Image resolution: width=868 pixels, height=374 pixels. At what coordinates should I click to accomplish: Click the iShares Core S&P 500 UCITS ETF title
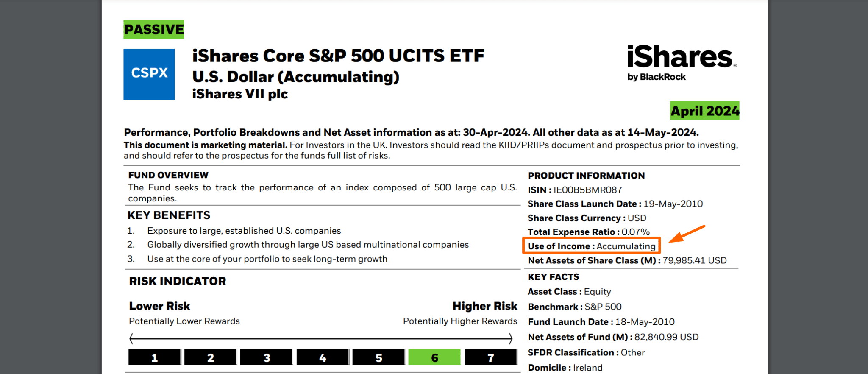(x=338, y=56)
